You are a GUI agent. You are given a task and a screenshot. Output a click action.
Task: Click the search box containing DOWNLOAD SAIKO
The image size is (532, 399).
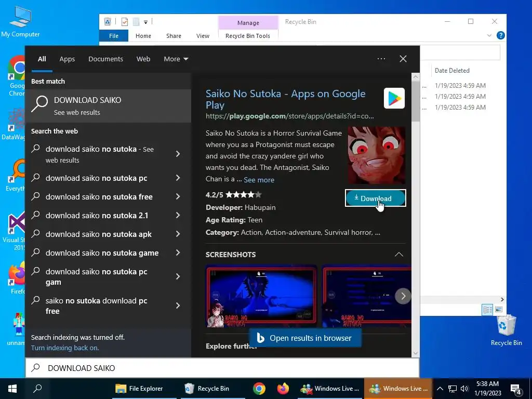(222, 368)
